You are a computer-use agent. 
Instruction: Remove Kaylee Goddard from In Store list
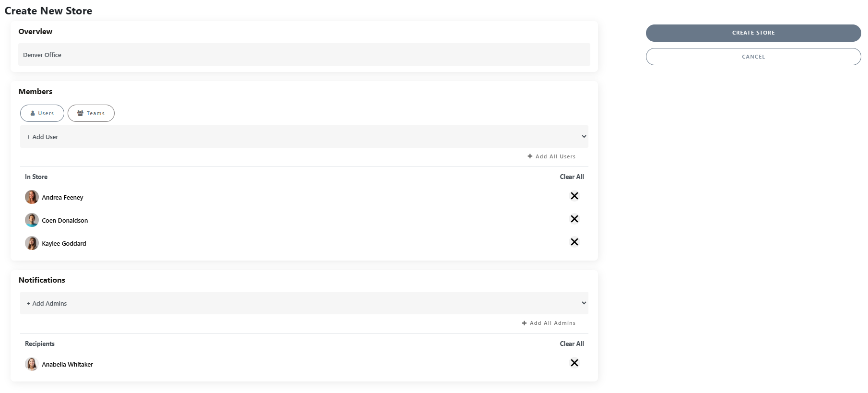pos(574,242)
